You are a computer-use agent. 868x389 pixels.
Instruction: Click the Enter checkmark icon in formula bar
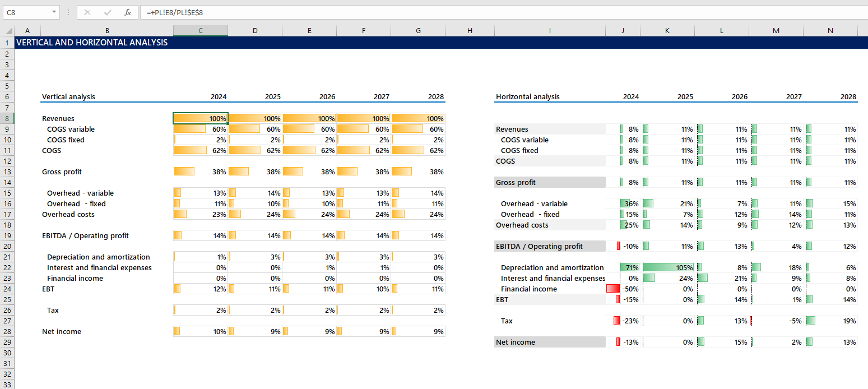coord(108,12)
